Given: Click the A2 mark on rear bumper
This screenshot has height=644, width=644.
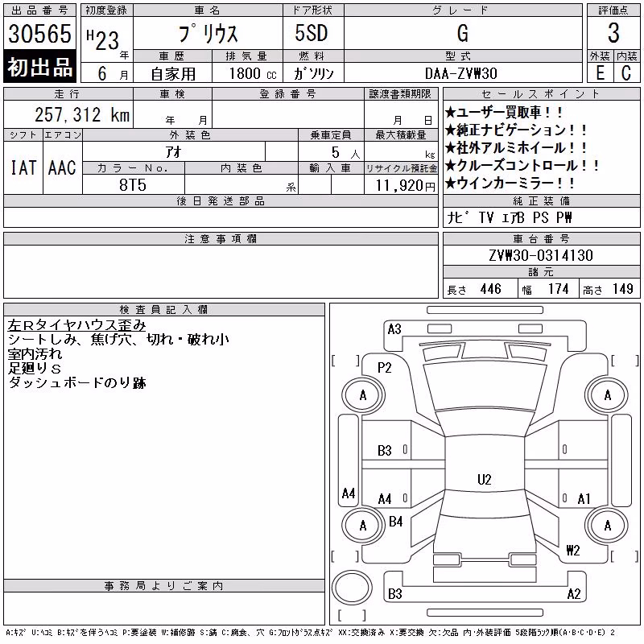Looking at the screenshot, I should tap(573, 594).
